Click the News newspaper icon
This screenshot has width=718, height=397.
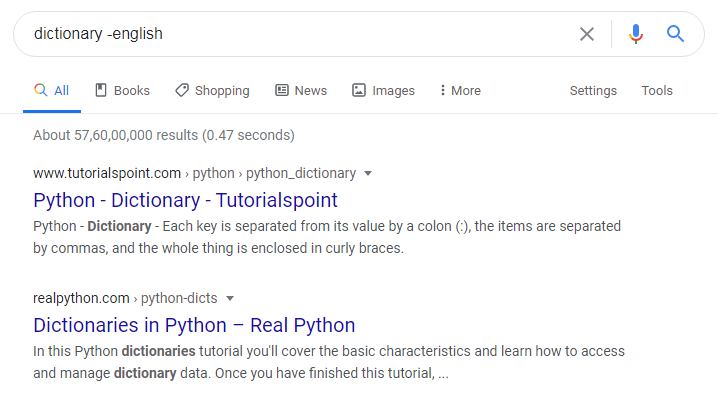282,90
